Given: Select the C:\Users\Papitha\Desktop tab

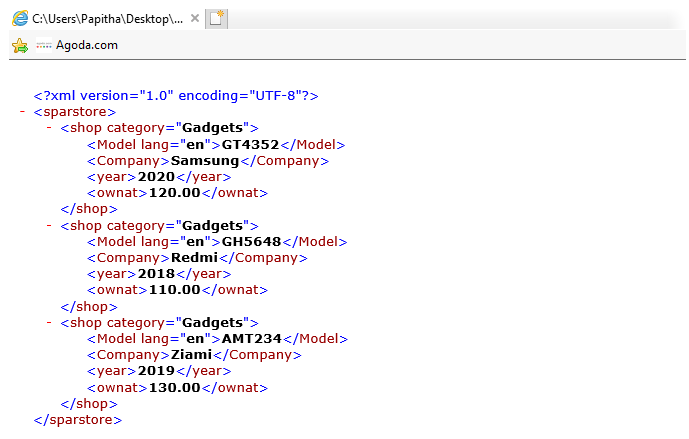Looking at the screenshot, I should tap(107, 19).
